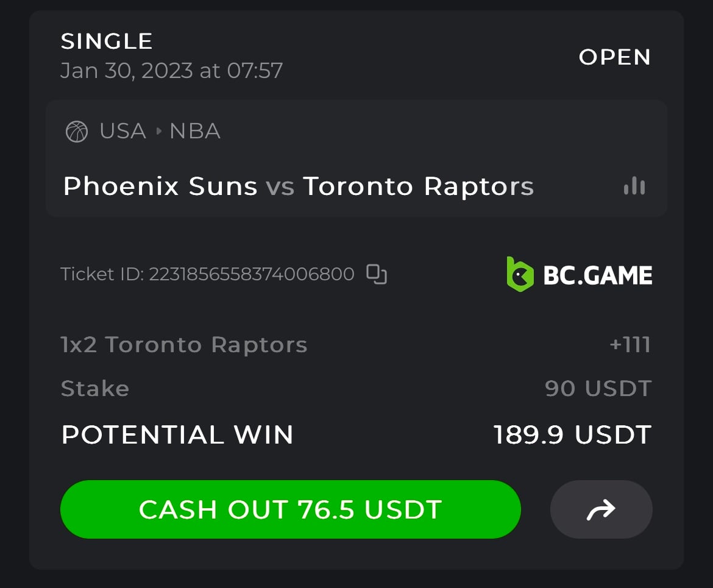Select the ticket ID number text
The image size is (713, 588).
[x=251, y=274]
